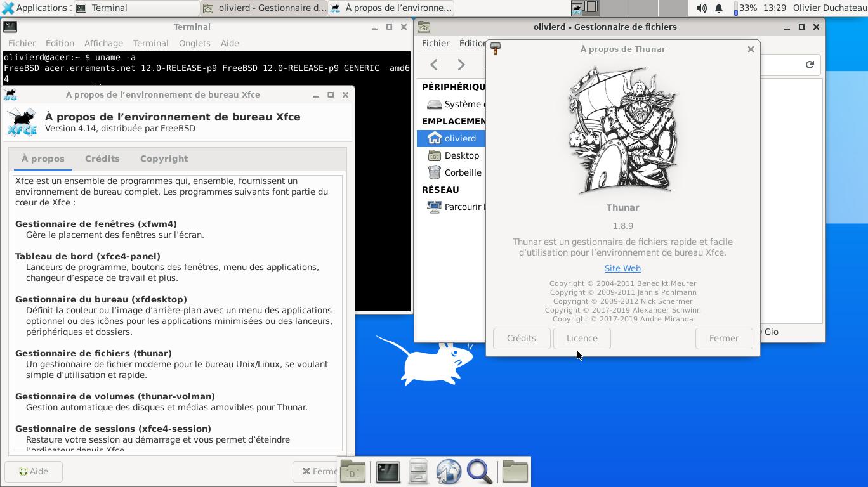This screenshot has height=487, width=868.
Task: Select the olivierd home folder in the sidebar
Action: 451,138
